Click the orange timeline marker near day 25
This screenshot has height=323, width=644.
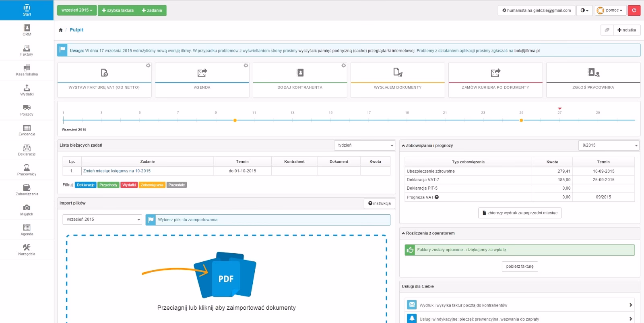tap(521, 120)
